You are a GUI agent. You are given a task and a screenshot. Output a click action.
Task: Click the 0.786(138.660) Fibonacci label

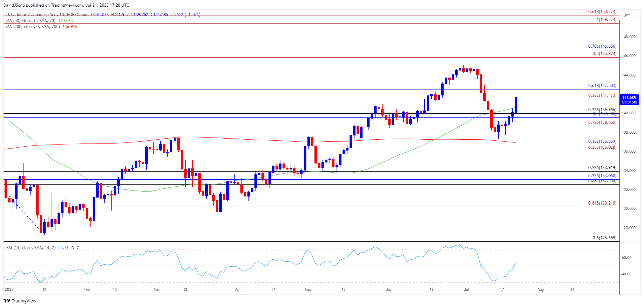pos(602,122)
